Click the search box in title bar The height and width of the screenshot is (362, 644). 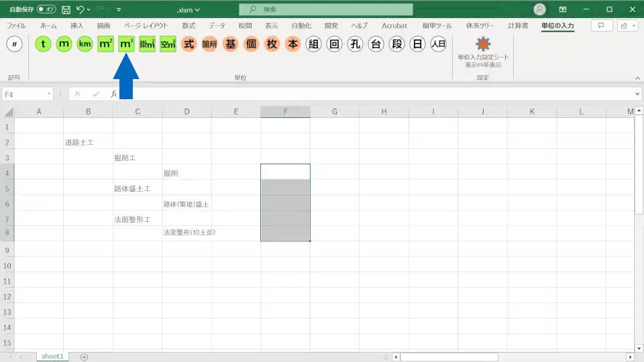click(326, 9)
